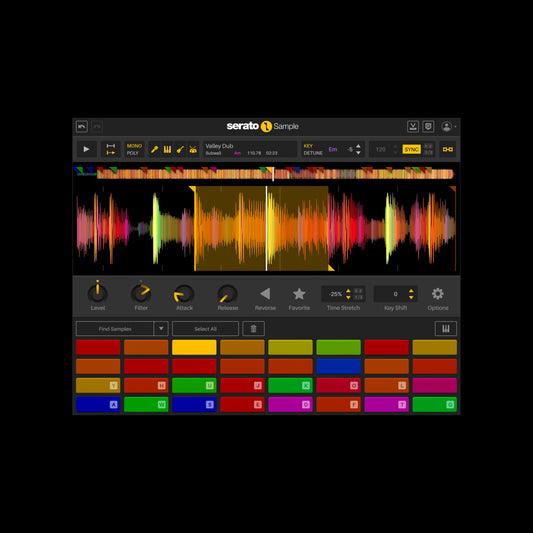This screenshot has height=533, width=533.
Task: Click the Serato Sample logo
Action: [x=262, y=126]
